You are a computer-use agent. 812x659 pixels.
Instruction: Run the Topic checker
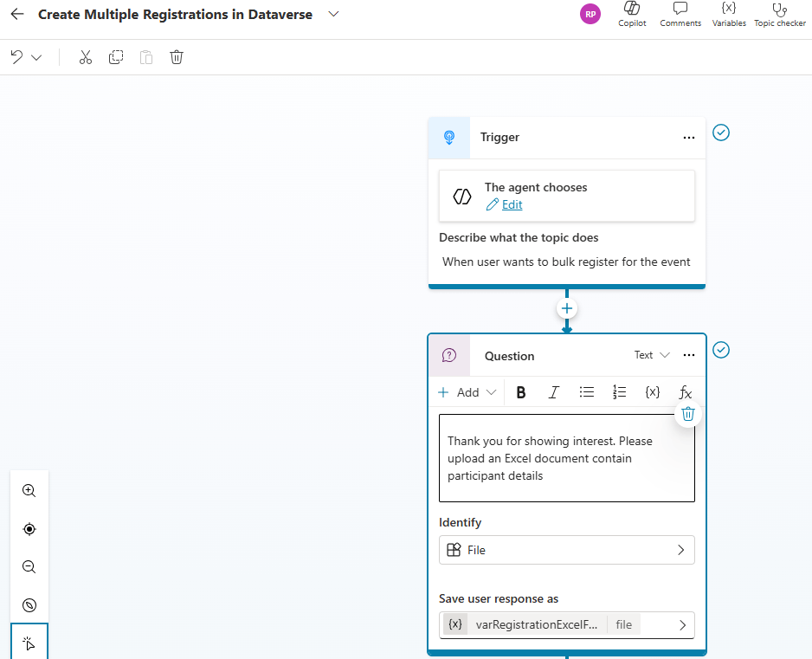point(779,14)
